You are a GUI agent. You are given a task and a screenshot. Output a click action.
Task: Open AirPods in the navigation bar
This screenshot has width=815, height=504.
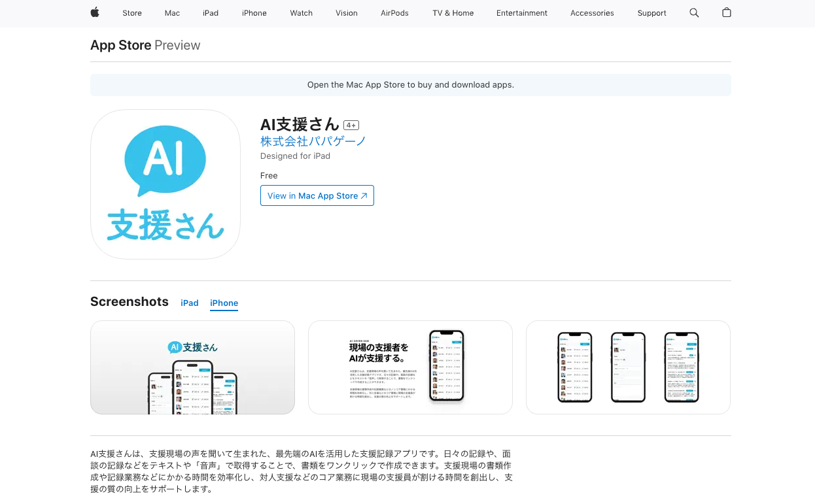394,13
